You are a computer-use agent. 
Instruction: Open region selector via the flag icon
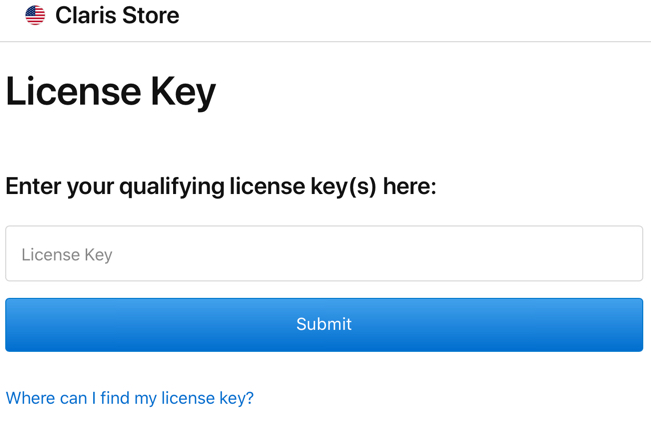(x=35, y=15)
